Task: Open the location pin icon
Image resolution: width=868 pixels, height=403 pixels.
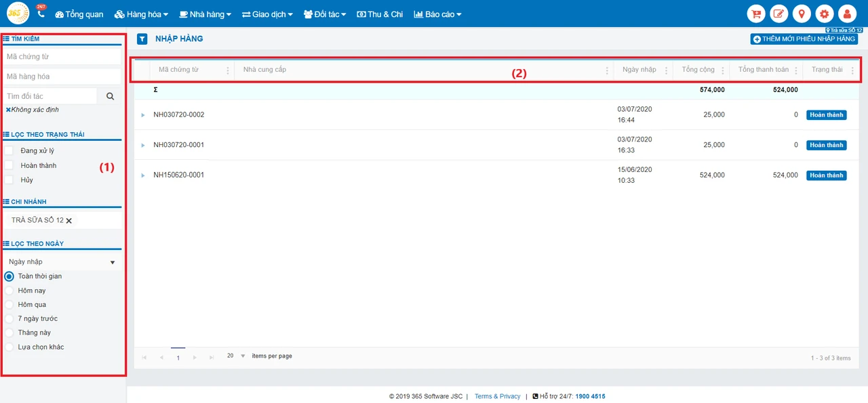Action: [x=802, y=14]
